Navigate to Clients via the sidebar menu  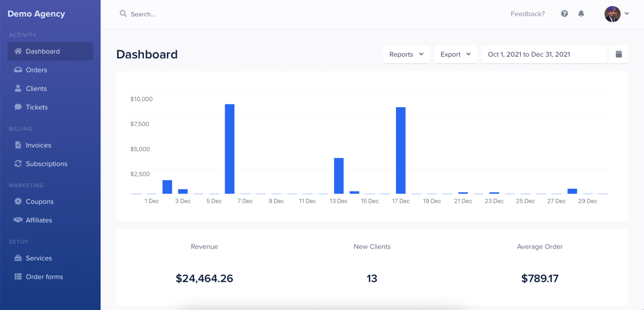tap(36, 88)
